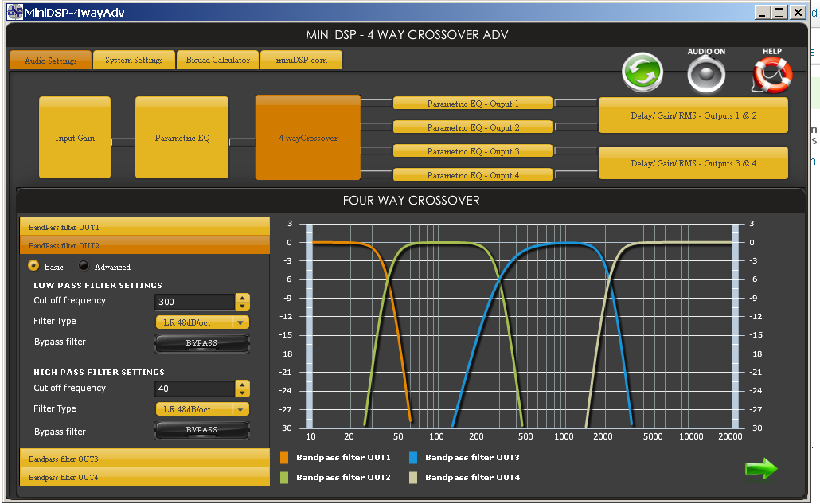Switch to the System Settings tab

pos(134,60)
